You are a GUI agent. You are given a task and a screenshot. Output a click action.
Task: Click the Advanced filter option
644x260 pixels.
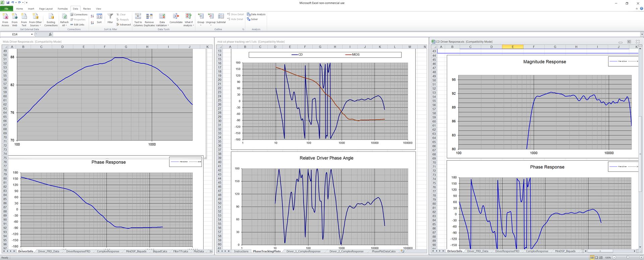pos(123,24)
